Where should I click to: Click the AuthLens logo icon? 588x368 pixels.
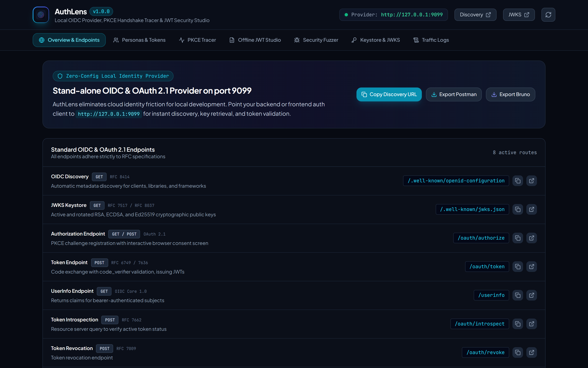pyautogui.click(x=41, y=15)
